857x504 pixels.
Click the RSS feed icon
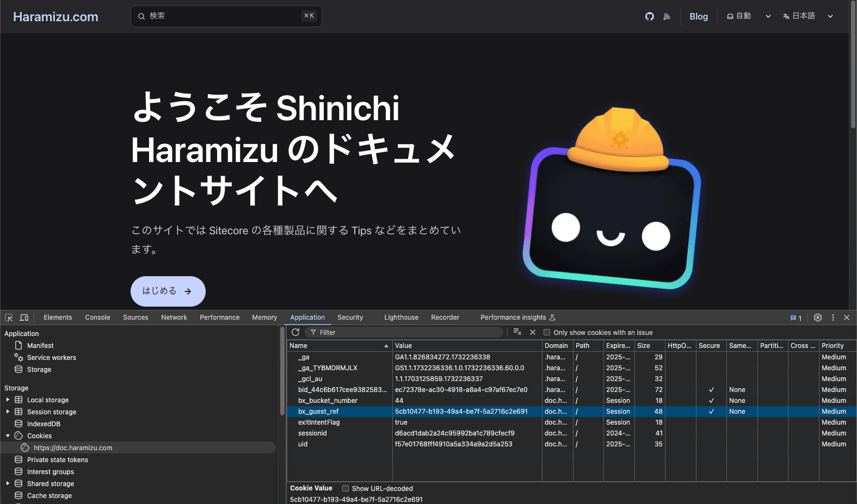tap(667, 17)
